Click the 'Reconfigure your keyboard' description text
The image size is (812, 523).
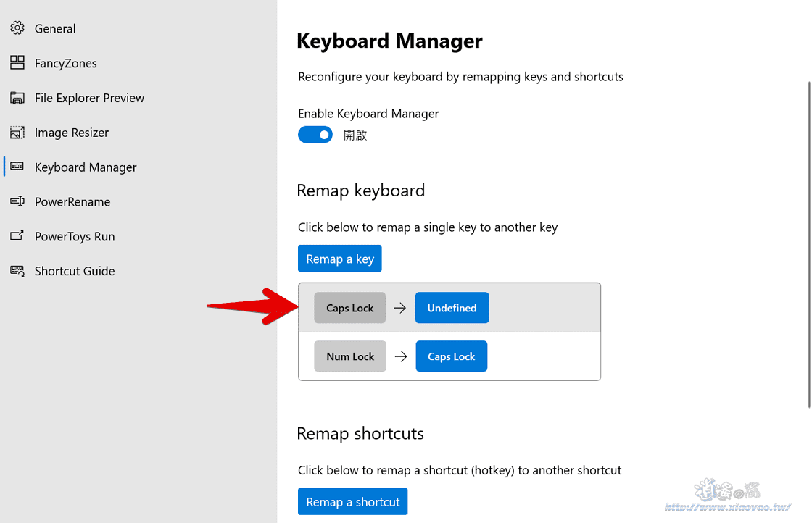(460, 77)
